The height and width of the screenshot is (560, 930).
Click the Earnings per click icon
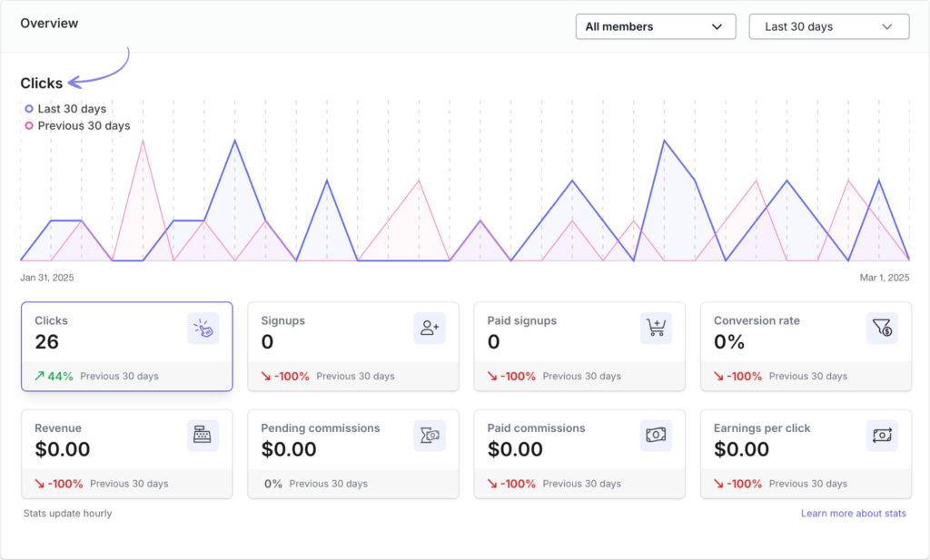click(882, 436)
